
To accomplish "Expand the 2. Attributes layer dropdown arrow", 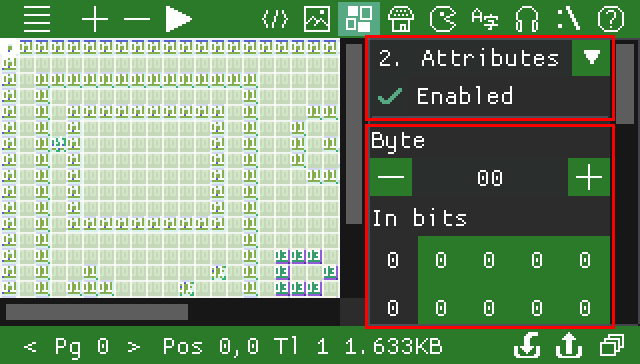I will 591,58.
